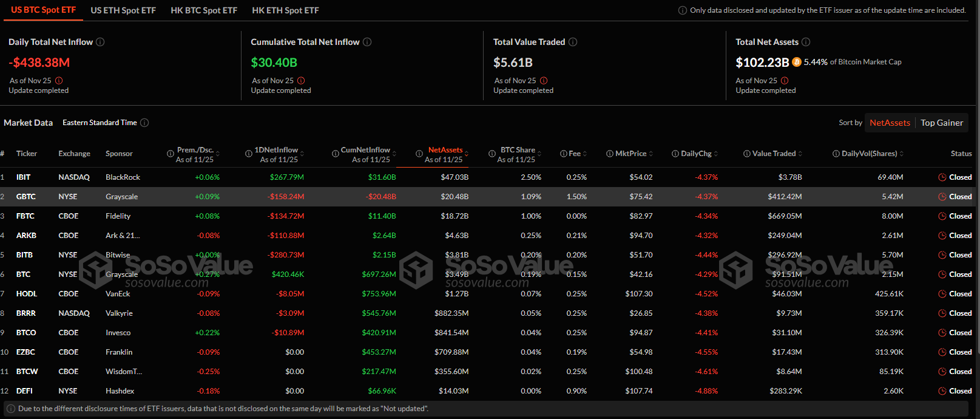The width and height of the screenshot is (980, 419).
Task: Toggle sort arrows on BTC Share column
Action: click(x=539, y=154)
